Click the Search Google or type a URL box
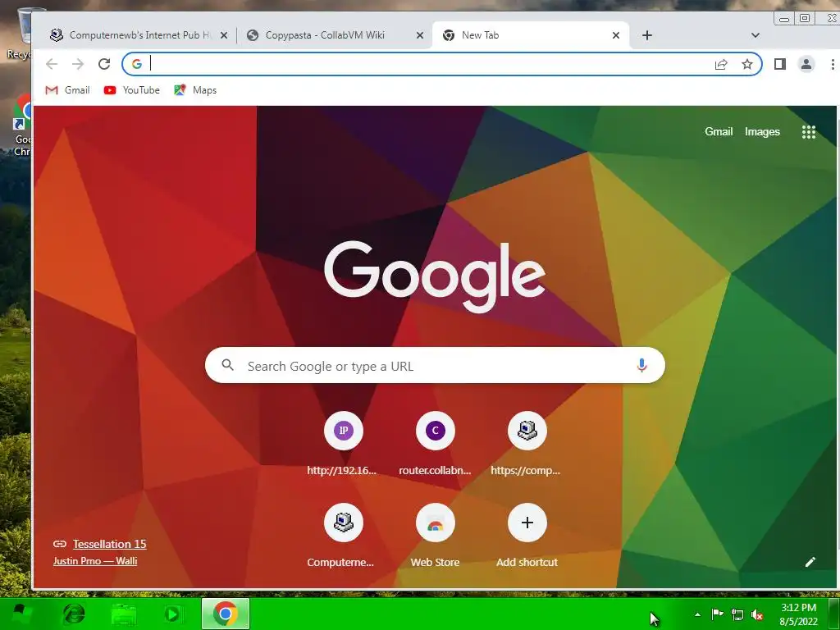Screen dimensions: 840x630 435,365
